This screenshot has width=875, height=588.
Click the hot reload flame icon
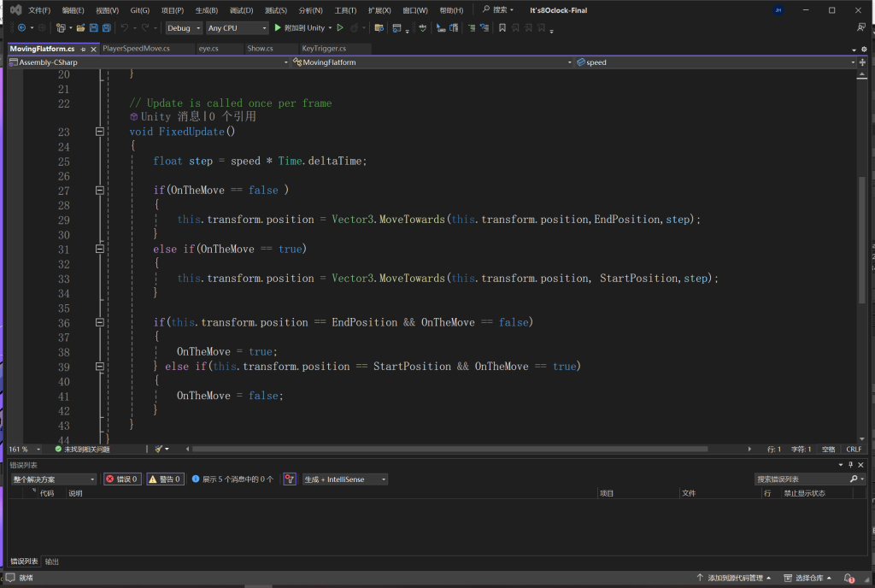click(x=354, y=28)
